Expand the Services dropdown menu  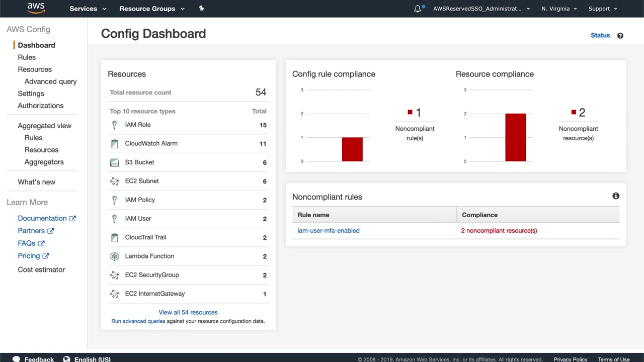pyautogui.click(x=88, y=9)
